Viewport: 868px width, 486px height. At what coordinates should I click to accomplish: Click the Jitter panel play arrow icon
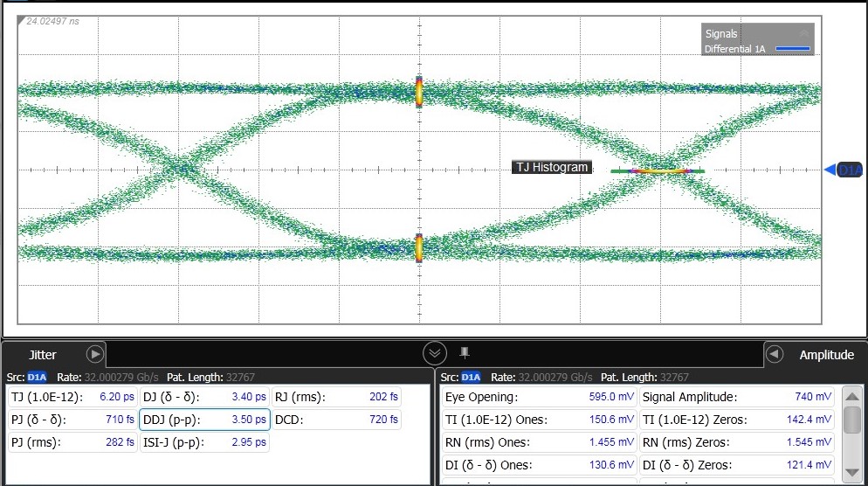pos(95,354)
